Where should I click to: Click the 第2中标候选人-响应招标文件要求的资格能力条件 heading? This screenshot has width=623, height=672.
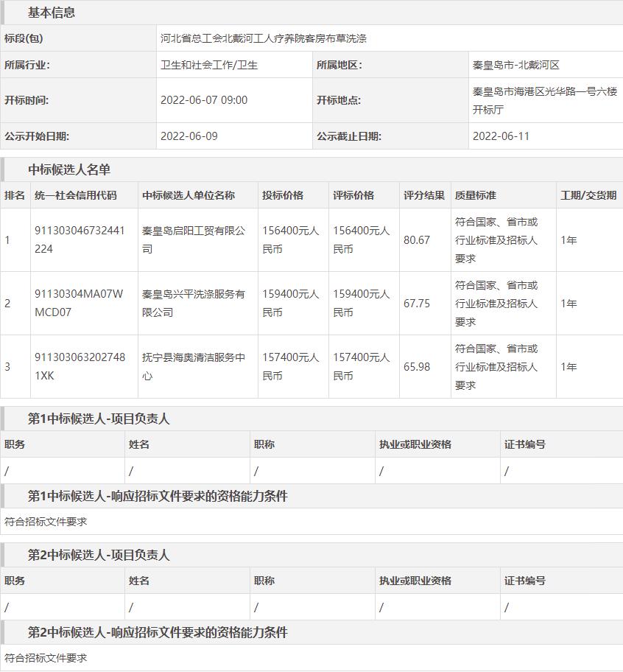pos(158,632)
